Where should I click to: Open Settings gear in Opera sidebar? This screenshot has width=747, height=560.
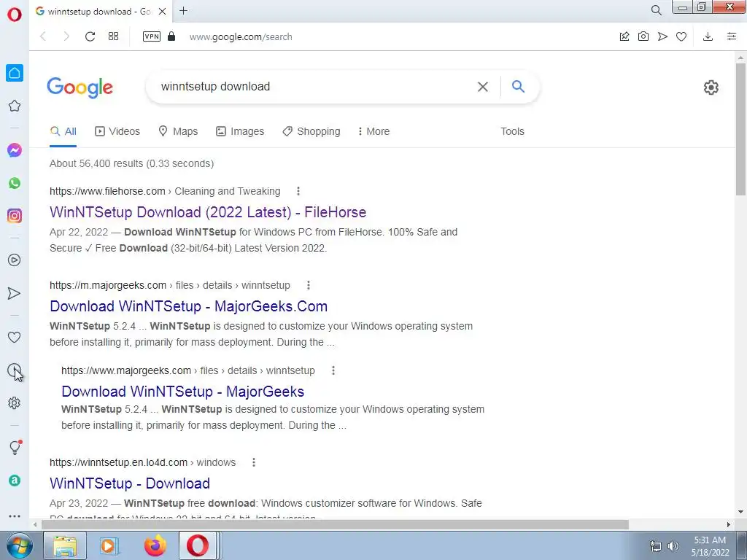click(x=15, y=402)
